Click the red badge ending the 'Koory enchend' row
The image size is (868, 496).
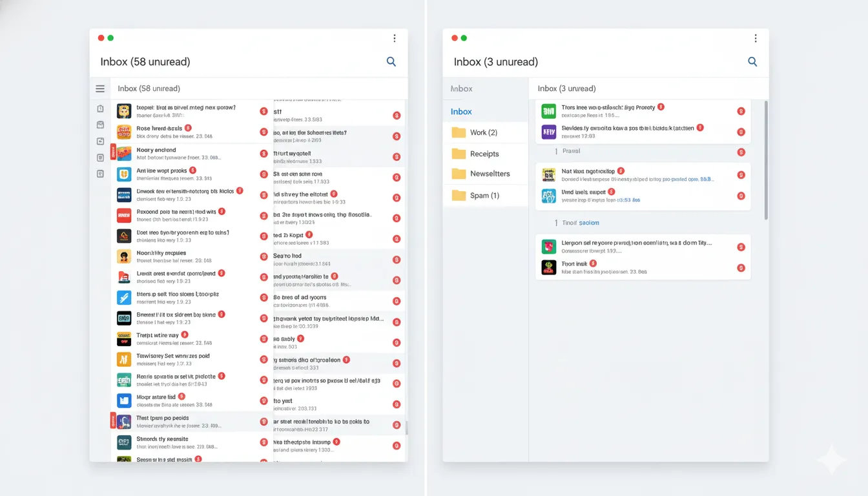[x=263, y=154]
